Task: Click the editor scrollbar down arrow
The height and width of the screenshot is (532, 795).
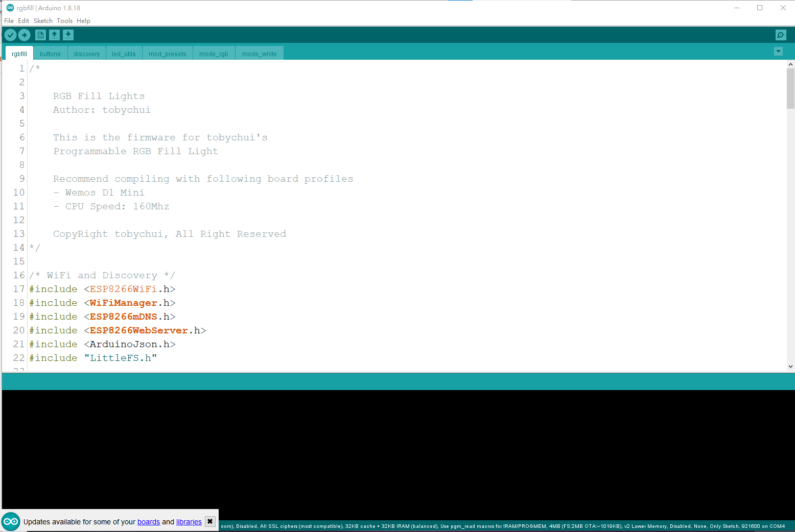Action: (x=790, y=366)
